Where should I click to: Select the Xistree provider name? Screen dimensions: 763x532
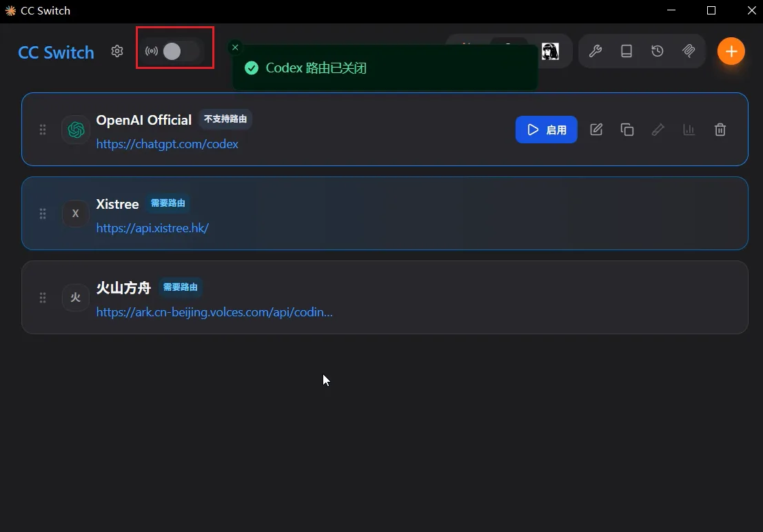[117, 204]
